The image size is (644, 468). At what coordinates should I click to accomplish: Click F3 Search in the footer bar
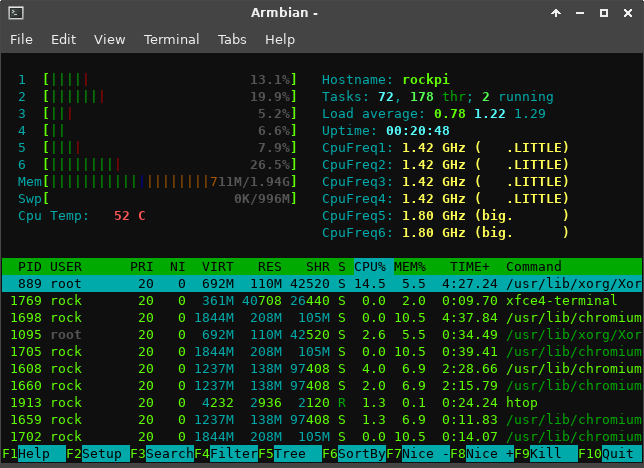click(162, 454)
